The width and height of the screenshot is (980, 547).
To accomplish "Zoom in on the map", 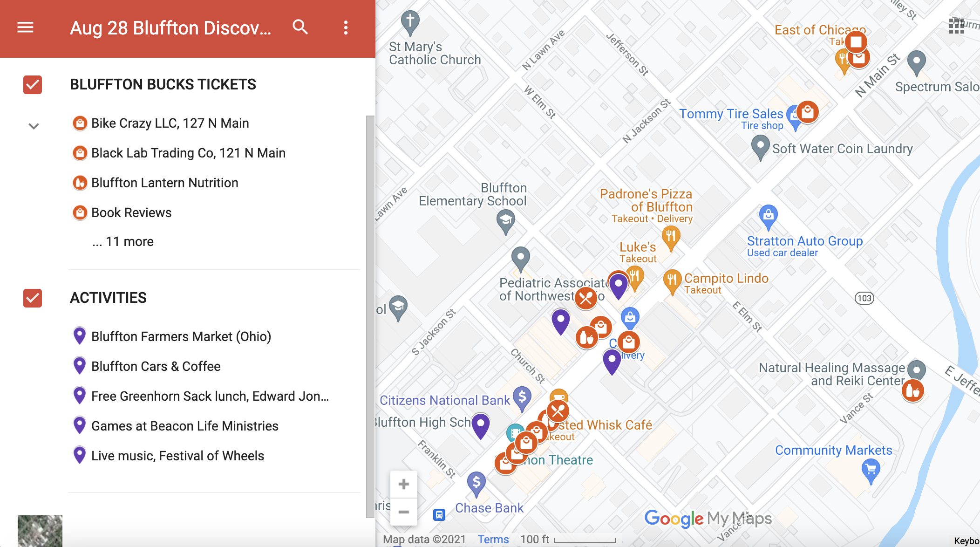I will [x=404, y=484].
